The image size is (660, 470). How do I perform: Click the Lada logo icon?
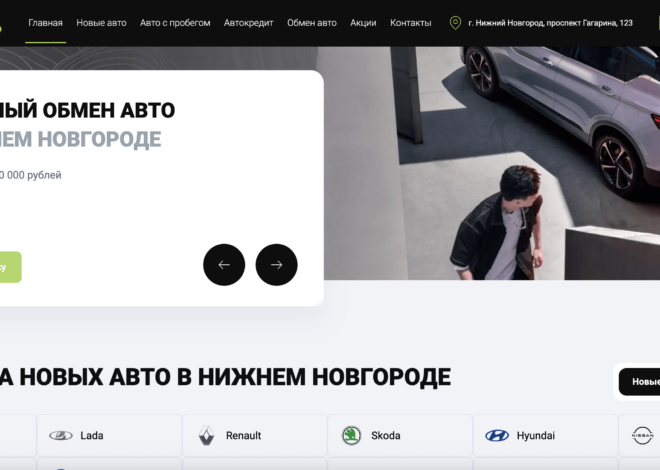coord(61,435)
